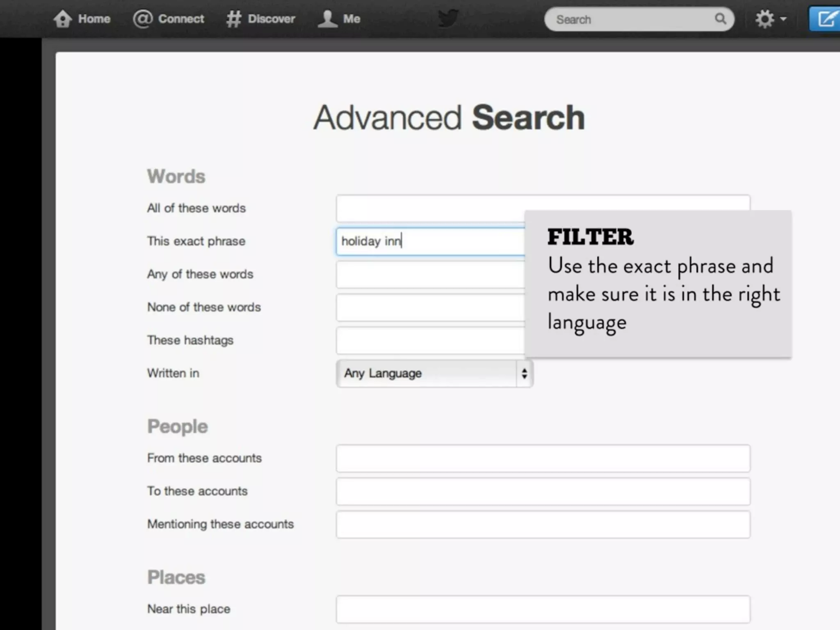Screen dimensions: 840x630
Task: Open the settings gear icon
Action: pos(765,19)
